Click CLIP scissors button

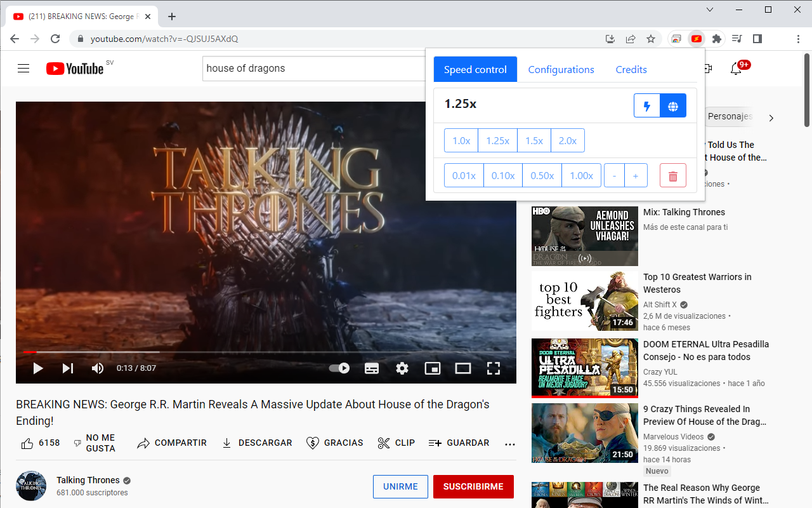(x=396, y=443)
